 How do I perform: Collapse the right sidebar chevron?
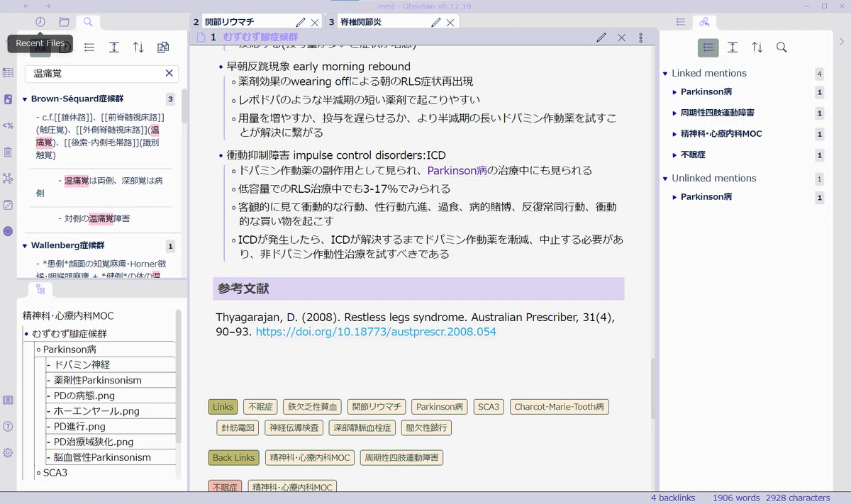click(842, 41)
